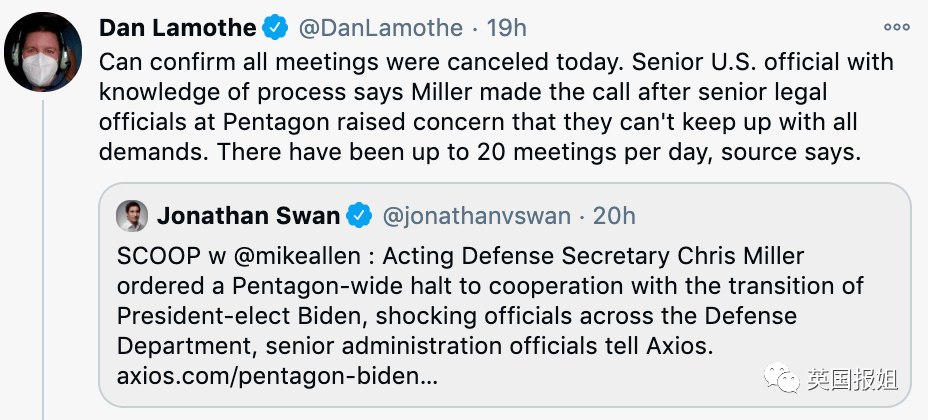Open the @mikeallen mention

pyautogui.click(x=310, y=257)
